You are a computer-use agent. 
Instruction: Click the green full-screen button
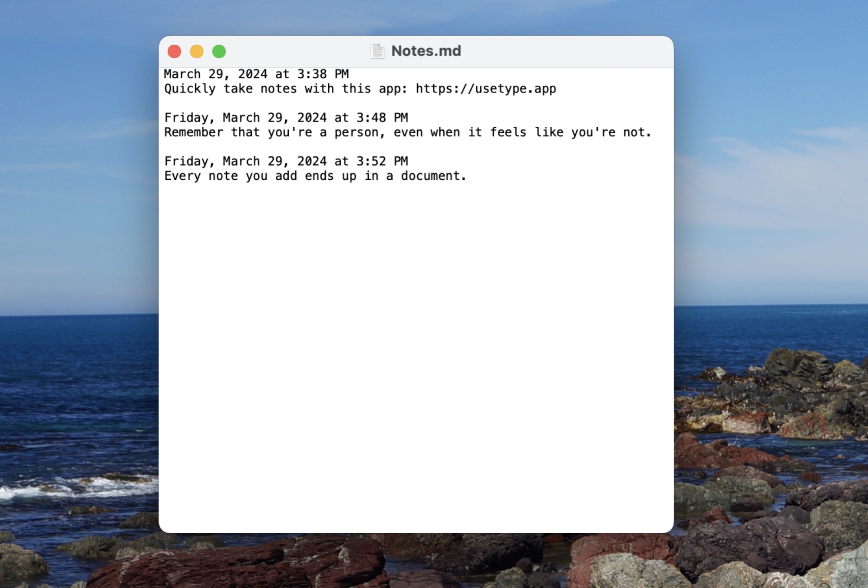[219, 52]
